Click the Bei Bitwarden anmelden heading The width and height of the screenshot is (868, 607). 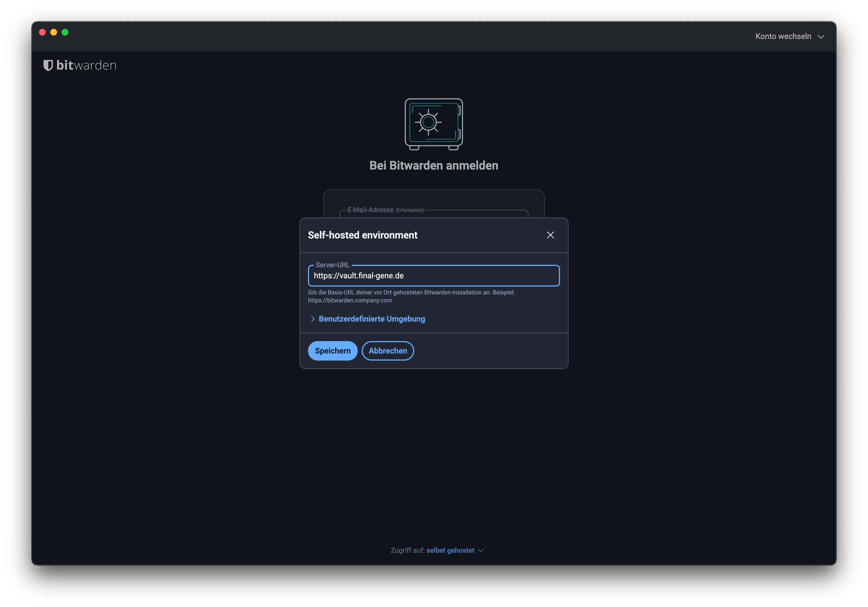point(434,165)
